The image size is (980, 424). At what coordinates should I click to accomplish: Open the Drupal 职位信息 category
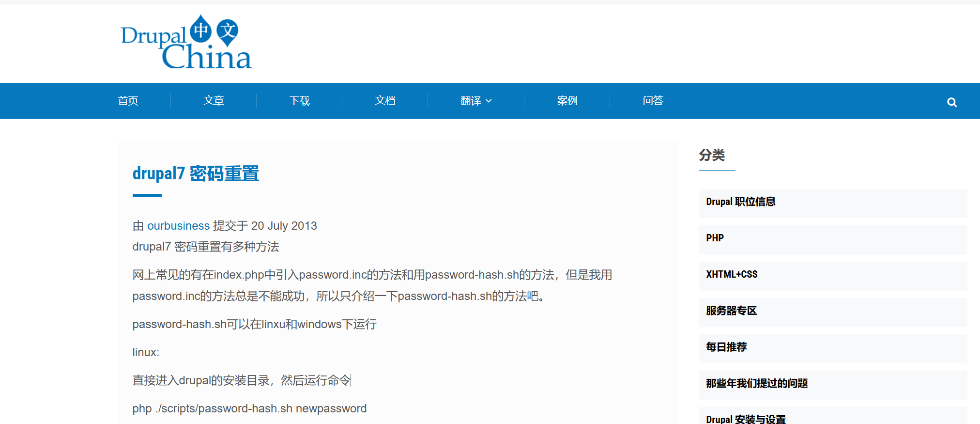click(x=833, y=203)
